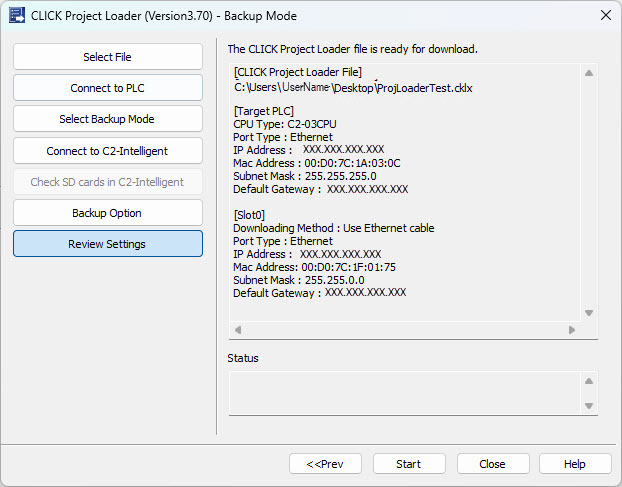The height and width of the screenshot is (487, 622).
Task: Click the settings pane scroll left arrow
Action: coord(238,330)
